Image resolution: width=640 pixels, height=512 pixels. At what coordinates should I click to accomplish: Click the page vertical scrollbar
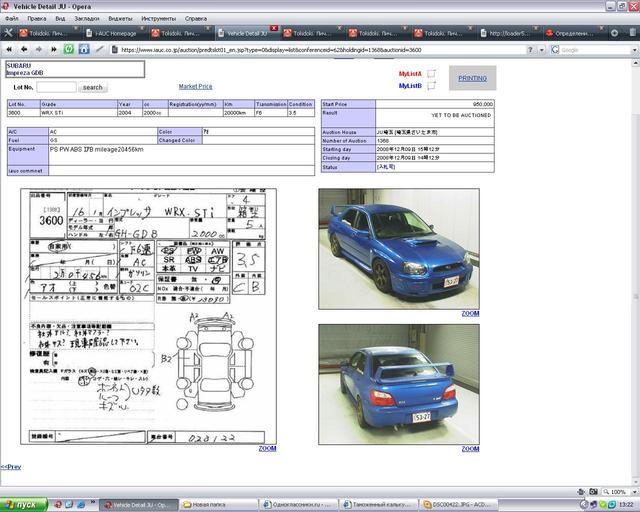click(x=636, y=273)
